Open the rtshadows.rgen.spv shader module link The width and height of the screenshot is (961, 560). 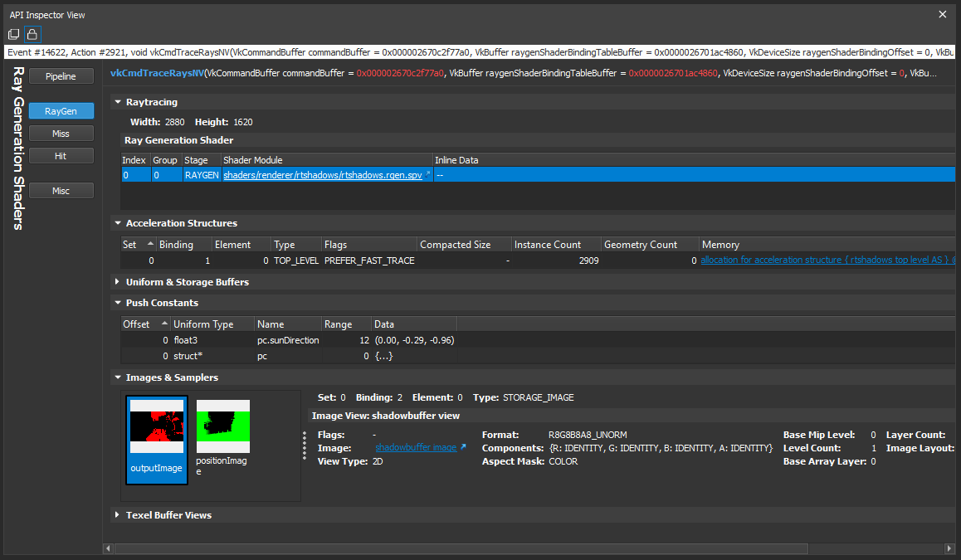pyautogui.click(x=322, y=174)
